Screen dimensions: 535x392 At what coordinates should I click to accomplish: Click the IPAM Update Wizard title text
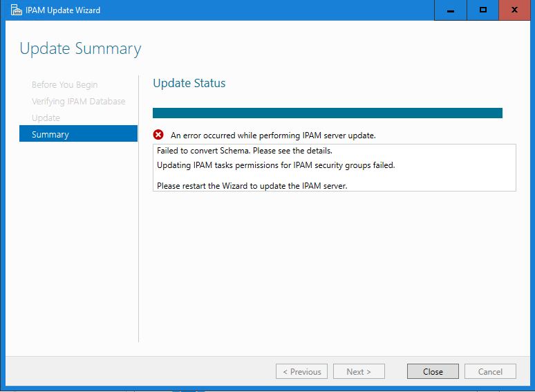pos(63,10)
